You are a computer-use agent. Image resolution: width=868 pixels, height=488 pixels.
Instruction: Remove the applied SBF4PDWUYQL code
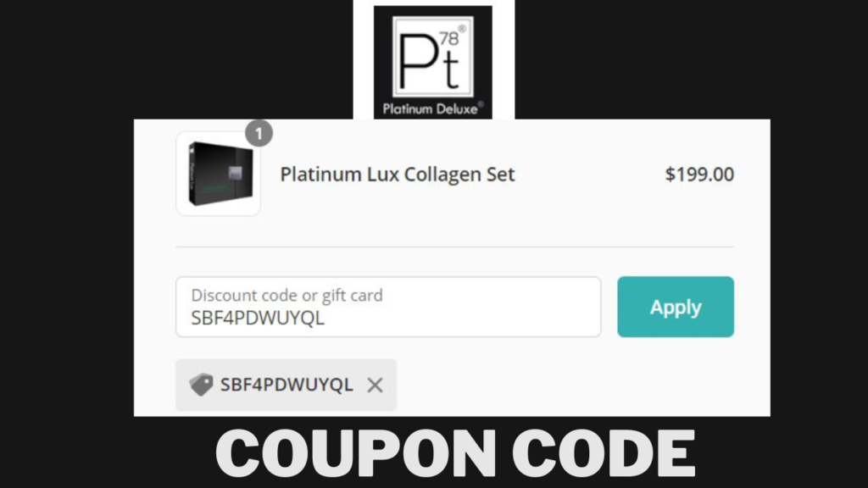(x=375, y=385)
